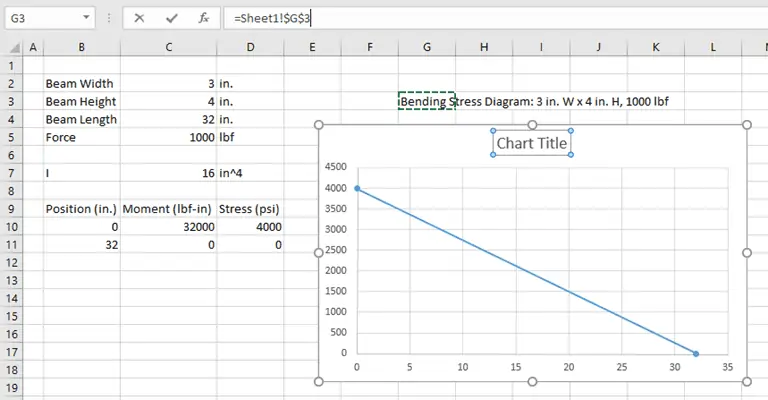Click the 'Moment (lbf-in)' header cell
Viewport: 768px width, 400px height.
pyautogui.click(x=168, y=209)
